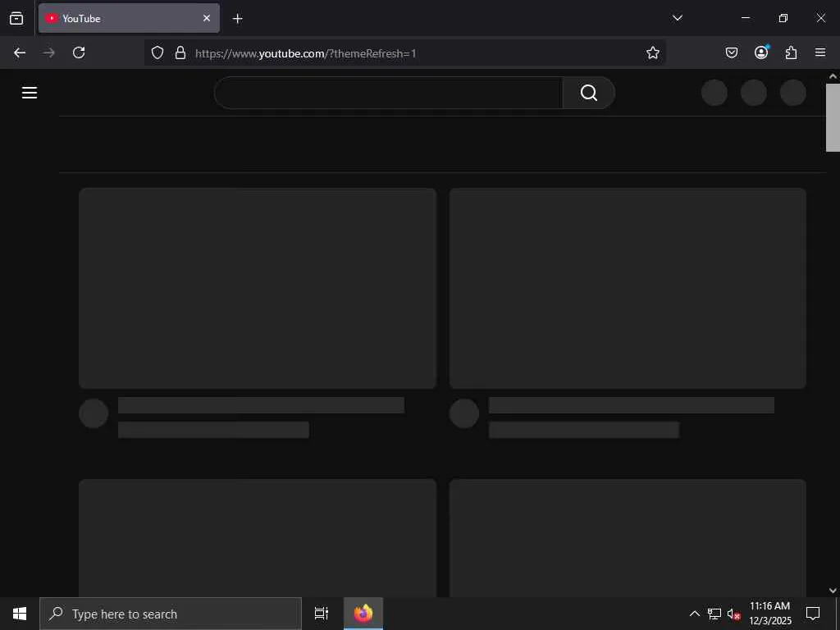Image resolution: width=840 pixels, height=630 pixels.
Task: Open a new tab with plus
Action: (237, 19)
